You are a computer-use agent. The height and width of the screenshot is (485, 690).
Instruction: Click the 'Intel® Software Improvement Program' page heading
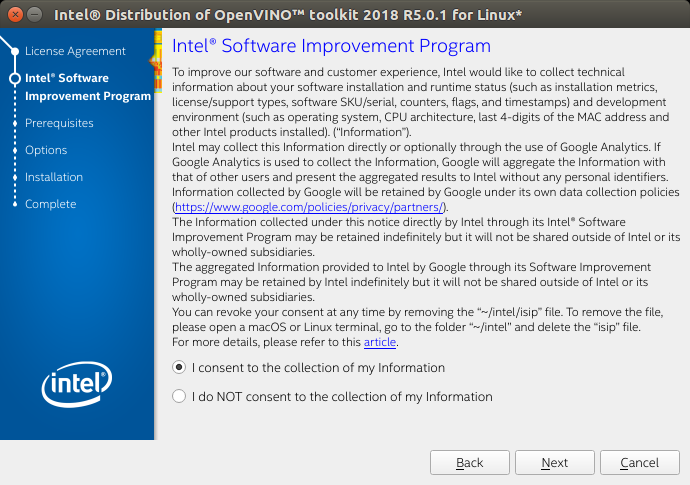[331, 46]
